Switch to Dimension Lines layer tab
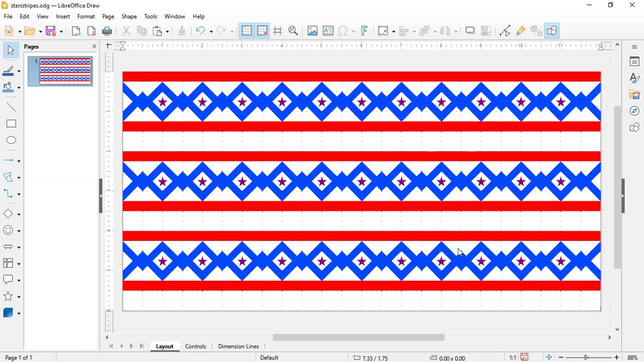 click(x=238, y=346)
